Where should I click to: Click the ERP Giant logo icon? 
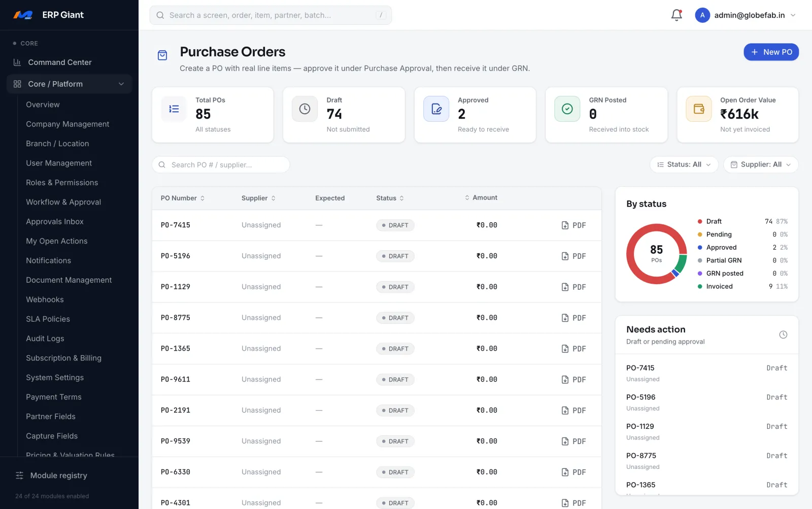(23, 15)
